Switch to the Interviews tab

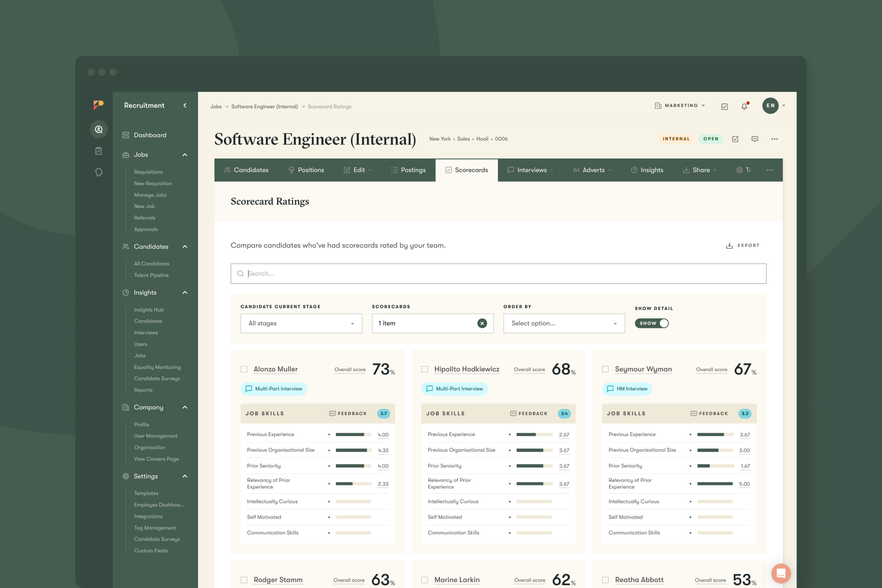[531, 170]
